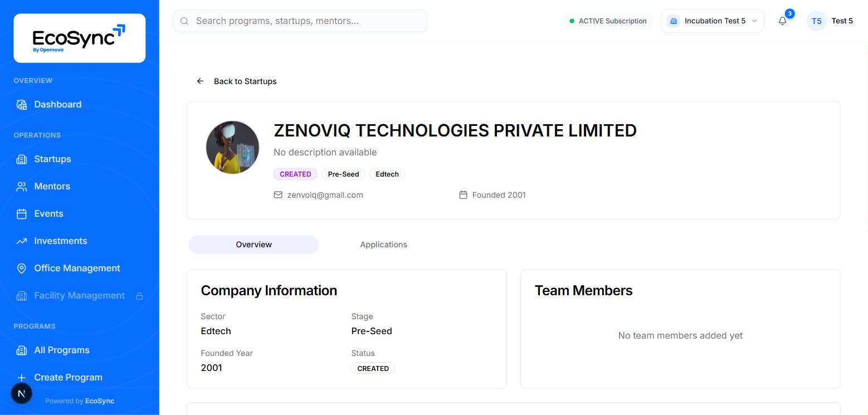
Task: Click the T5 user avatar
Action: (x=816, y=21)
